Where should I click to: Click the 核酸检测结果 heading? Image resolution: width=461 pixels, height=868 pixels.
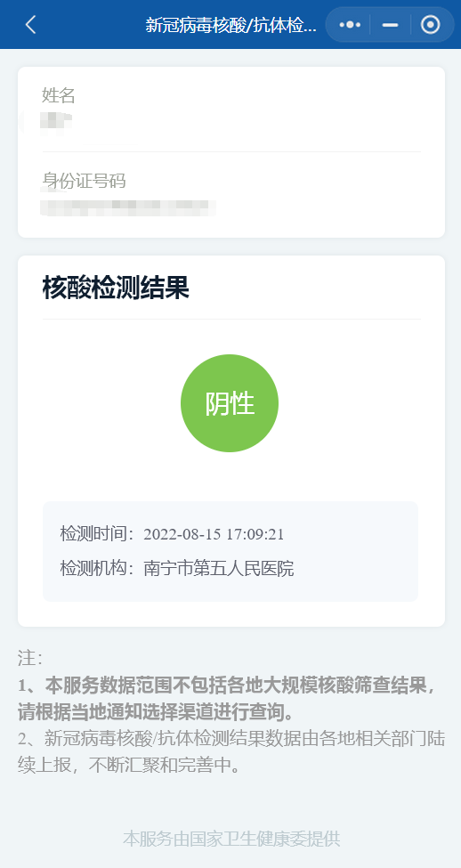[116, 289]
